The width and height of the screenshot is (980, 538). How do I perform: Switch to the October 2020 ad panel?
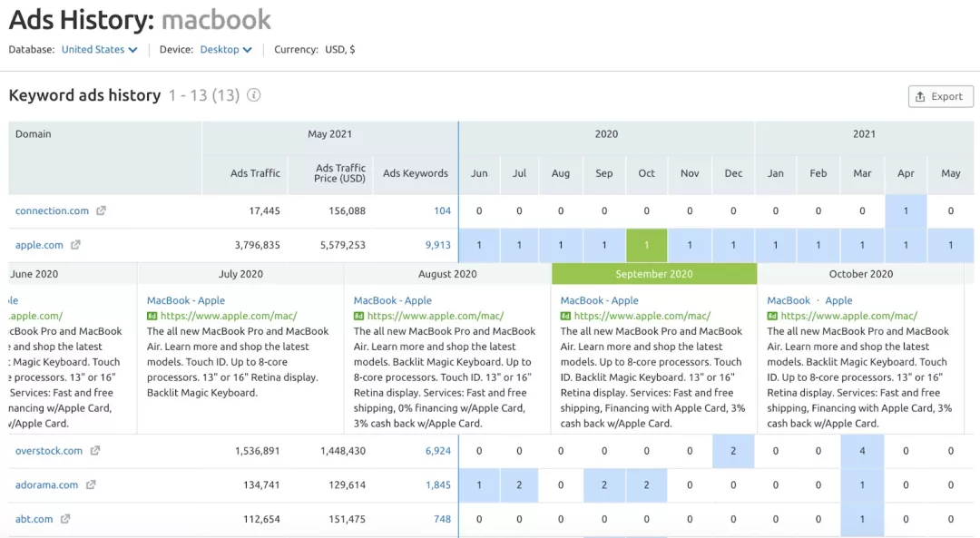(860, 274)
